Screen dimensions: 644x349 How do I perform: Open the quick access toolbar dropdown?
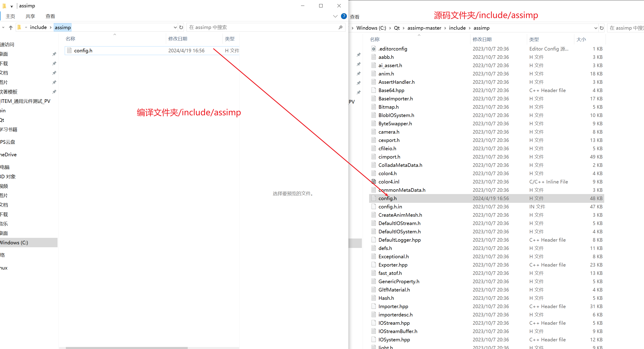tap(11, 6)
